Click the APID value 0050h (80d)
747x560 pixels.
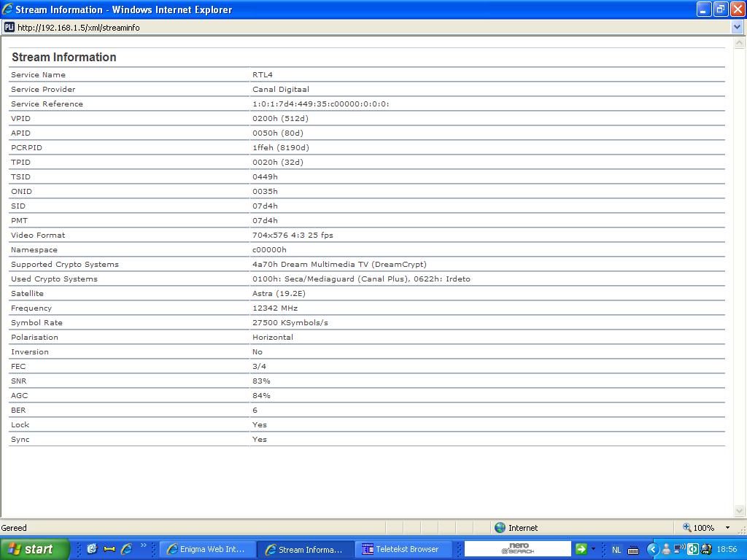(278, 133)
